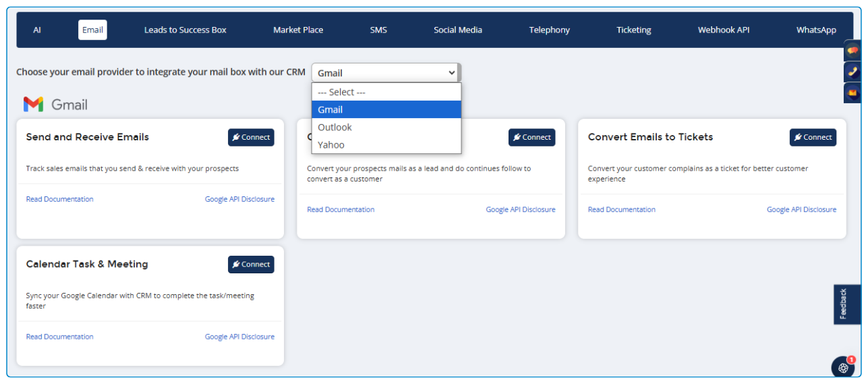Choose Yahoo as email provider

386,144
